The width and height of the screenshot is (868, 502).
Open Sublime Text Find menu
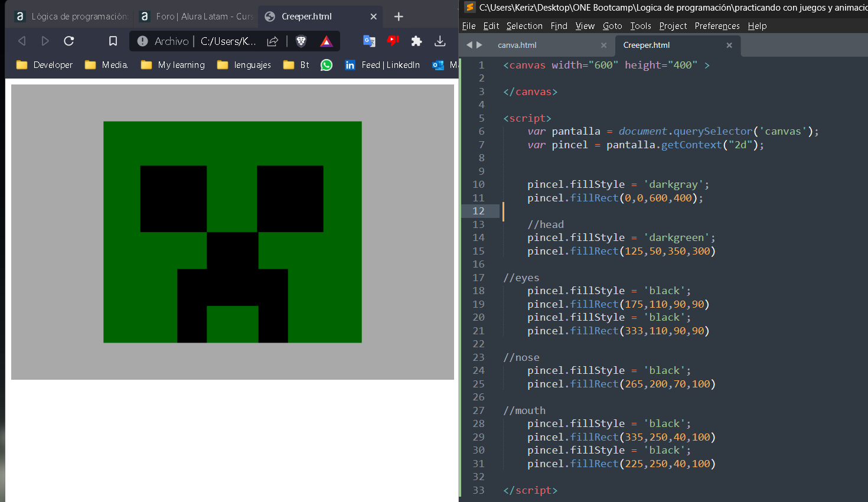559,26
